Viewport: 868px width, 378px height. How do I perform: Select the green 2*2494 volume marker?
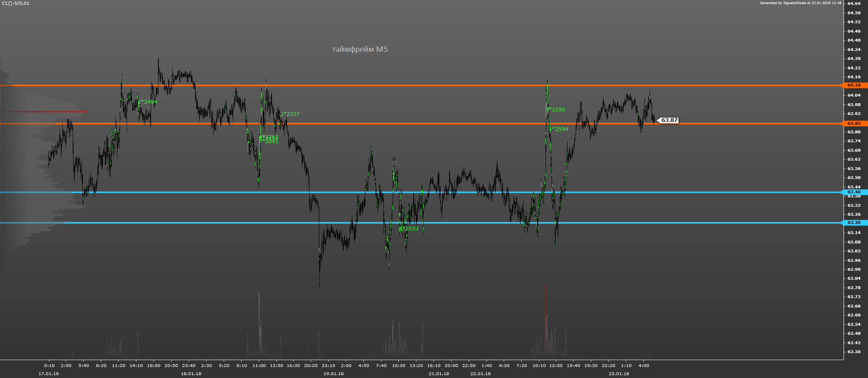click(x=147, y=102)
